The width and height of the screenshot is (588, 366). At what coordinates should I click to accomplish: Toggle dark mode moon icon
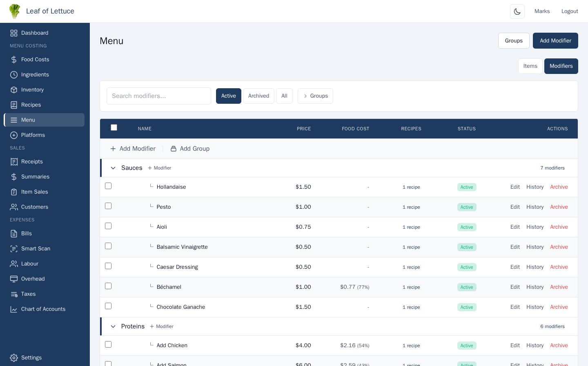[517, 11]
